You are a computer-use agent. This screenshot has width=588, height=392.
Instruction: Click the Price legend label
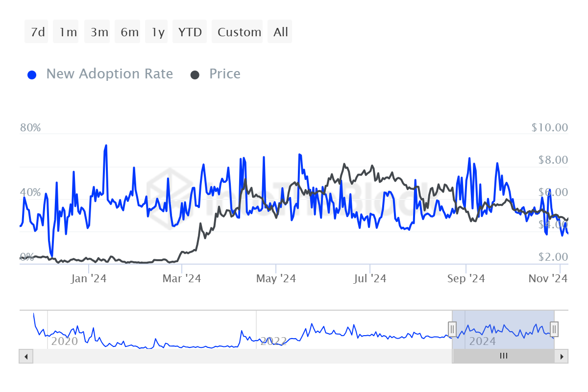[x=224, y=74]
